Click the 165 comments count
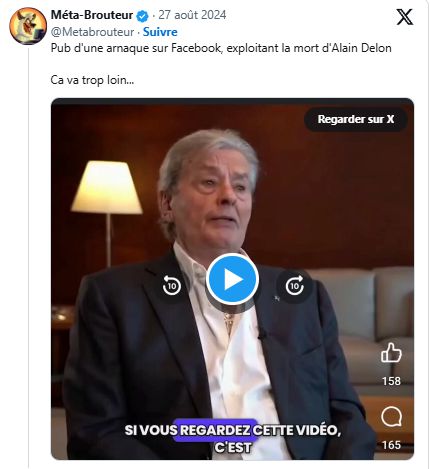Screen dimensions: 430x469 pyautogui.click(x=391, y=445)
